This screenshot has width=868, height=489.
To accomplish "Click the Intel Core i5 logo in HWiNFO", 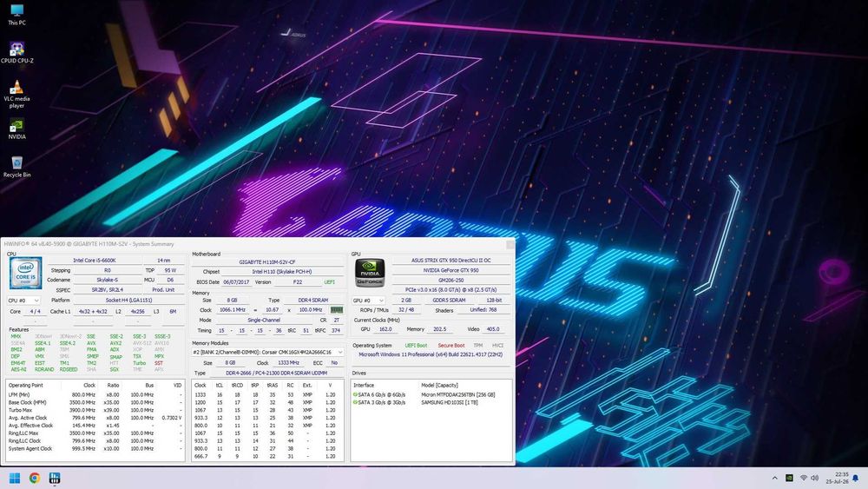I will click(25, 273).
